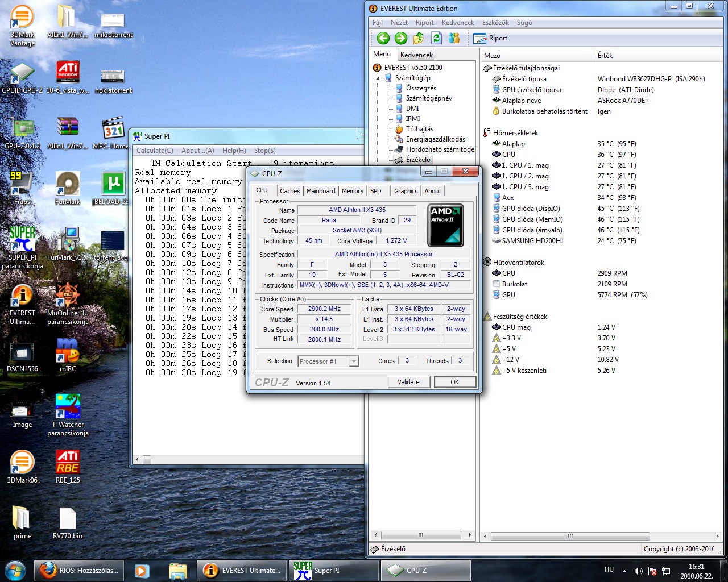Open Nézet menu in EVEREST
The image size is (728, 582).
point(399,23)
